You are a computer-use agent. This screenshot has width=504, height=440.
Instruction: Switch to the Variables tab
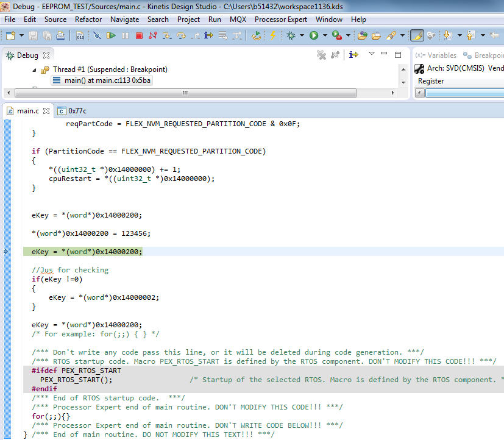436,55
